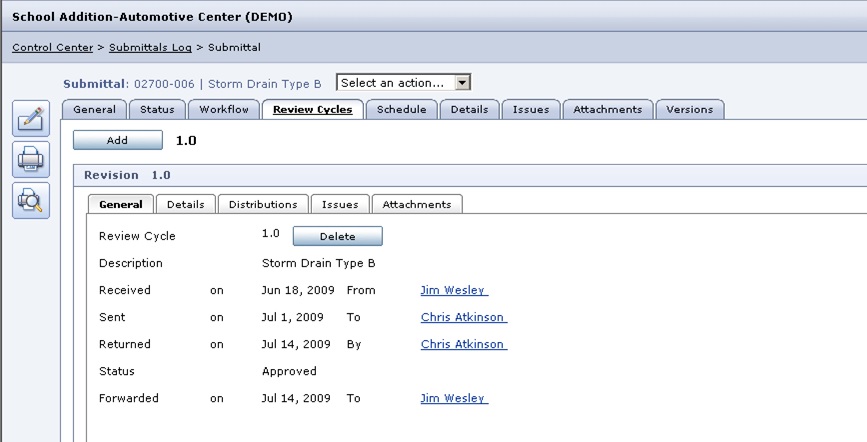This screenshot has width=867, height=442.
Task: Open the Workflow tab
Action: [x=224, y=110]
